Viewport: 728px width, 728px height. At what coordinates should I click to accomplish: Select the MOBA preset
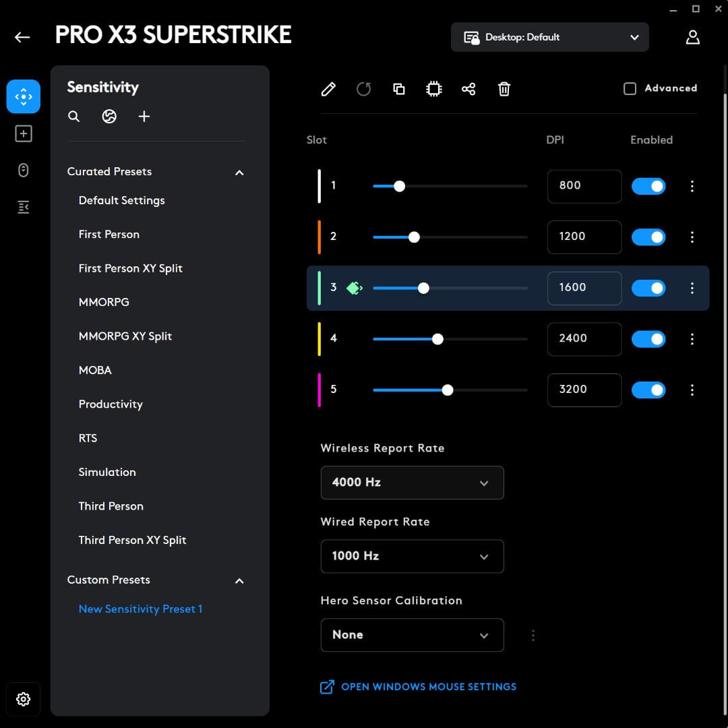coord(95,370)
